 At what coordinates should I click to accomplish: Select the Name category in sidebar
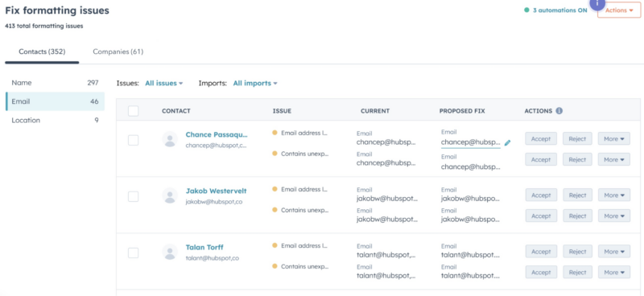(55, 83)
